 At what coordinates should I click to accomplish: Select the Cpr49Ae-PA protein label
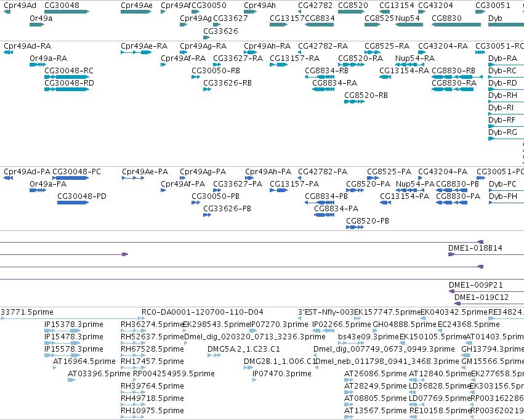coord(145,171)
